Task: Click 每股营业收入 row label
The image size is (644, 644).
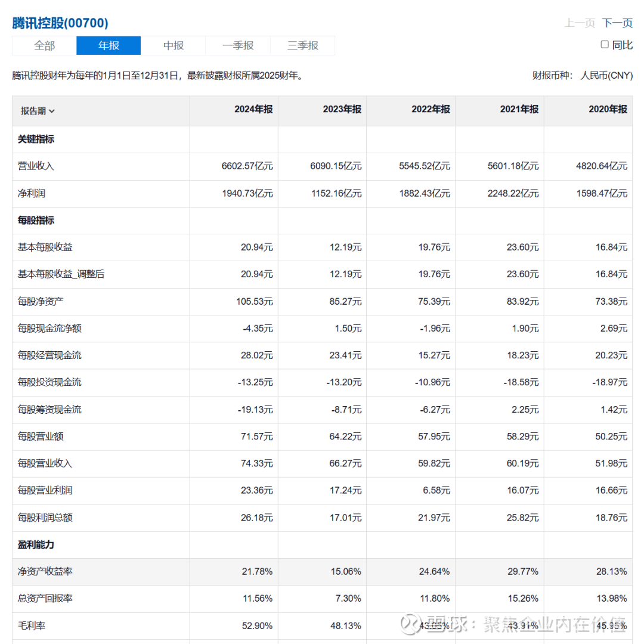Action: click(x=45, y=463)
